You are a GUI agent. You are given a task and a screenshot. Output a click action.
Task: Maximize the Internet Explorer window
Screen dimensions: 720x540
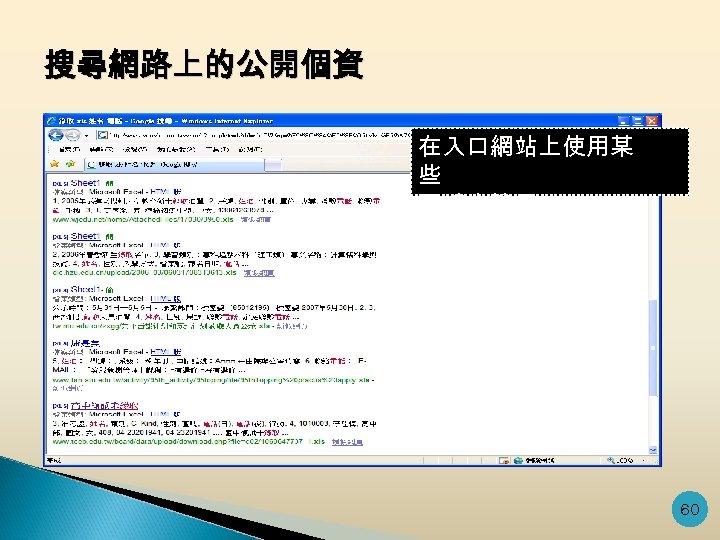click(x=638, y=121)
